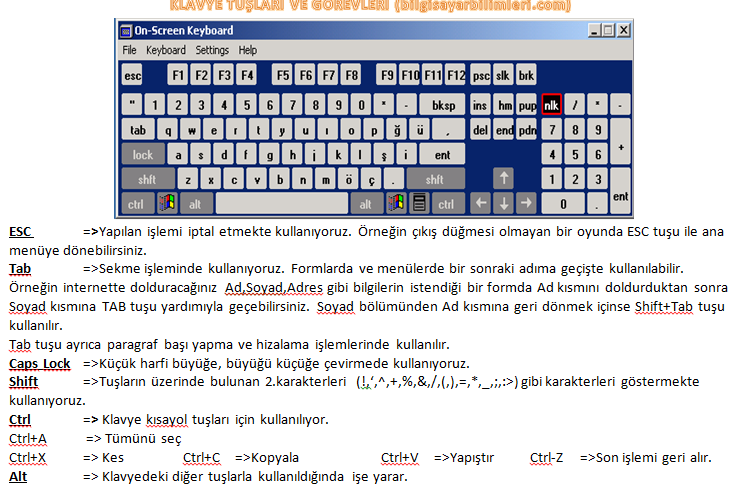The height and width of the screenshot is (487, 732).
Task: Click the right Windows logo key
Action: click(x=396, y=203)
